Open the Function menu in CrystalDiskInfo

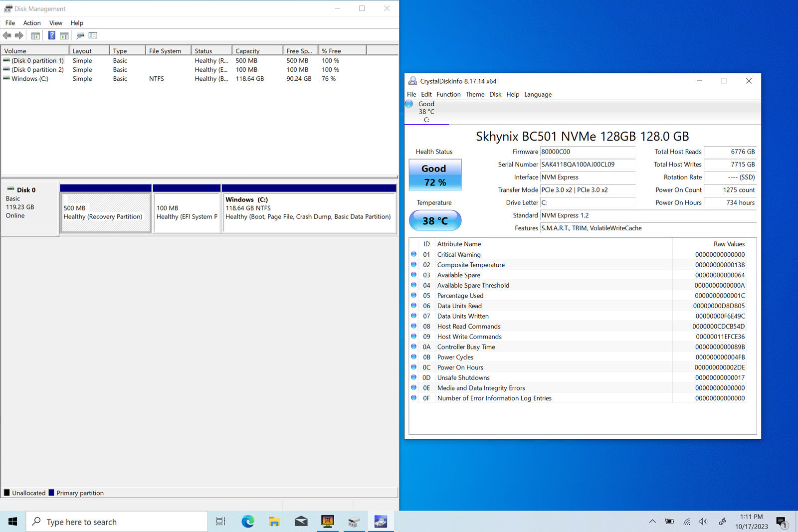pyautogui.click(x=448, y=94)
